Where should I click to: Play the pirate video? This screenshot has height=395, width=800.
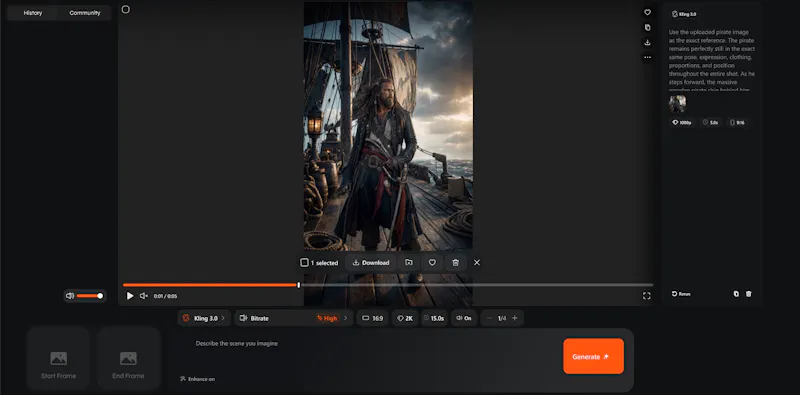click(x=130, y=296)
